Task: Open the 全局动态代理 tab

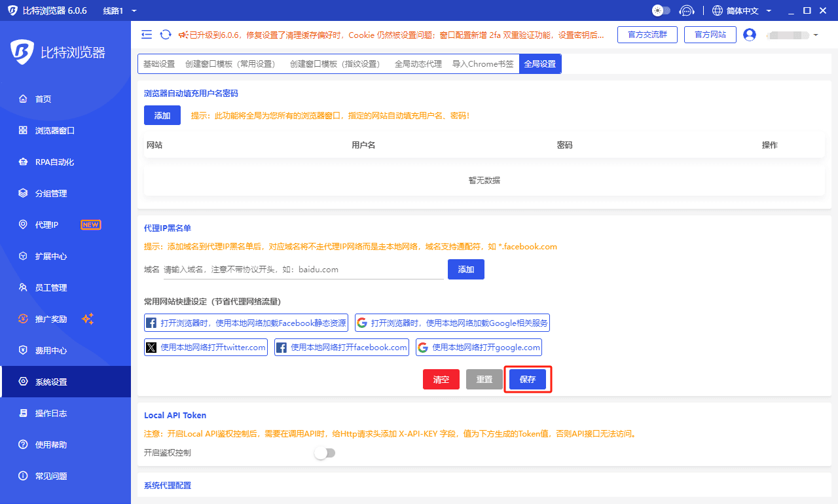Action: (418, 63)
